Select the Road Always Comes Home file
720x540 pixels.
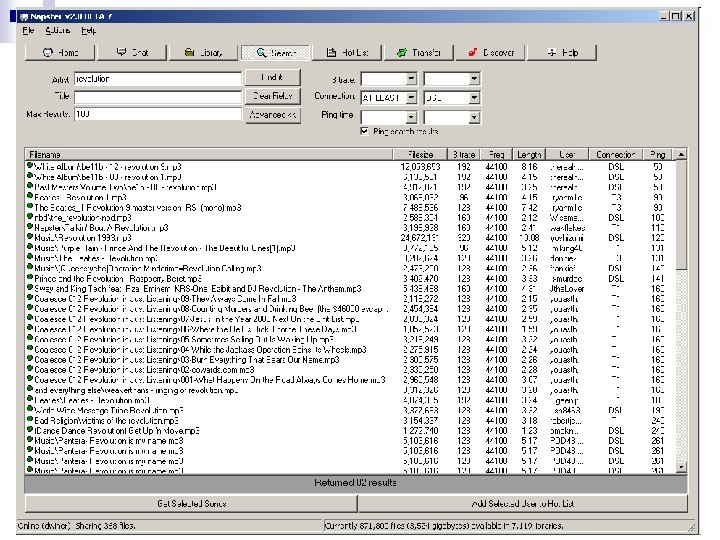click(210, 380)
